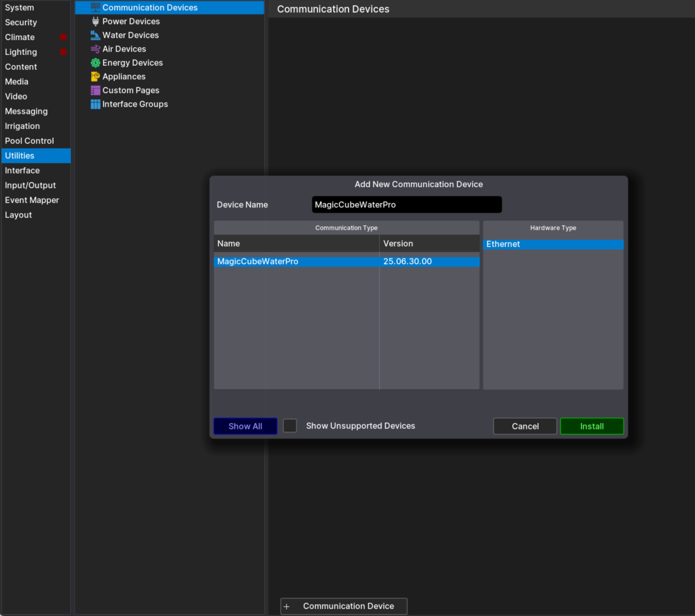Select MagicCubeWaterPro row in Communication Type
This screenshot has width=695, height=616.
point(347,262)
